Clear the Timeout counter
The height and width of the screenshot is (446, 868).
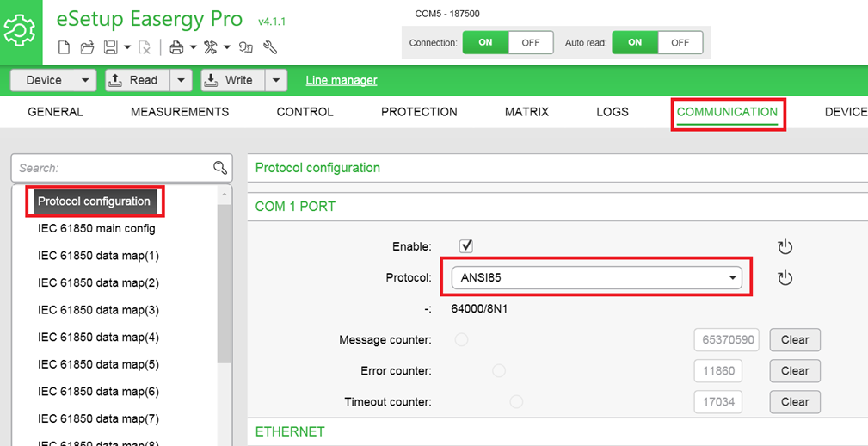(x=795, y=402)
